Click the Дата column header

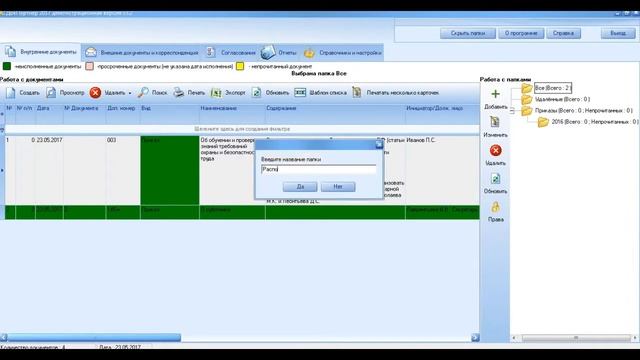(x=49, y=114)
